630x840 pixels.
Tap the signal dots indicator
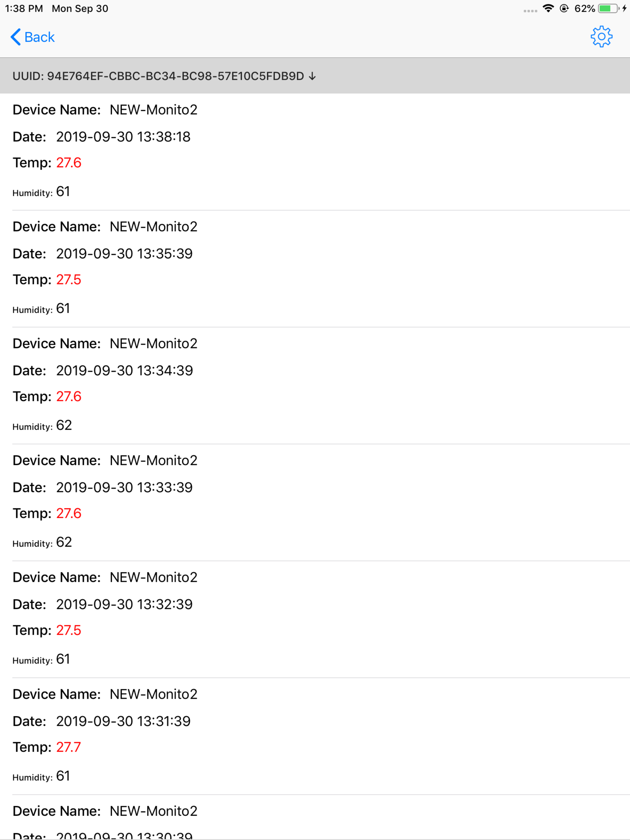[530, 11]
